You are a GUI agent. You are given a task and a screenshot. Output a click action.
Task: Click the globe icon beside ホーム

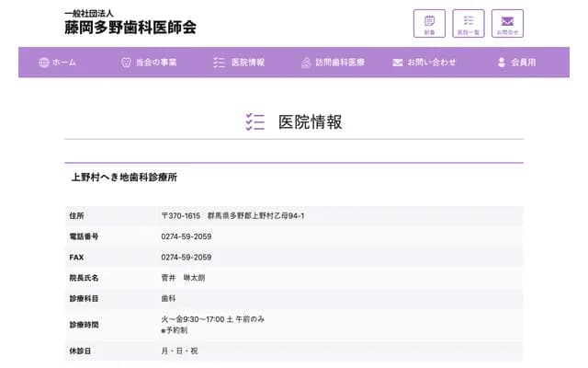point(43,63)
